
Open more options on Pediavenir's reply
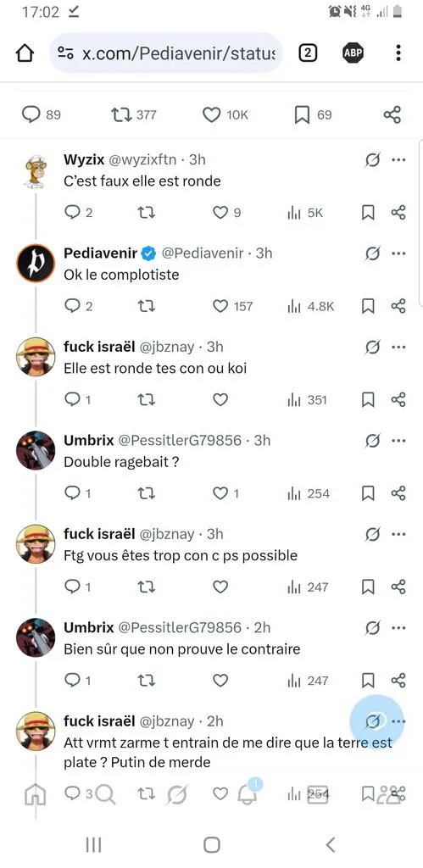(398, 253)
